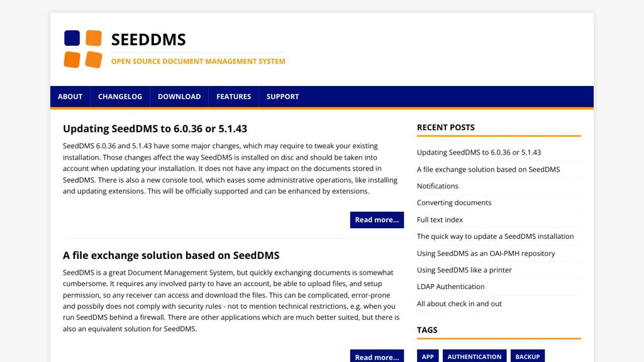Open the Download menu item
The image size is (644, 362).
(179, 96)
